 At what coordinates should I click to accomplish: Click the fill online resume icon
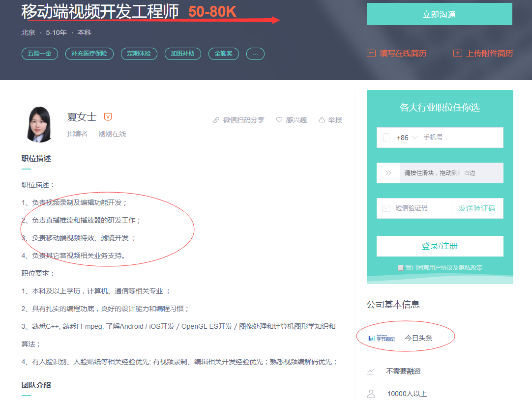(x=371, y=53)
